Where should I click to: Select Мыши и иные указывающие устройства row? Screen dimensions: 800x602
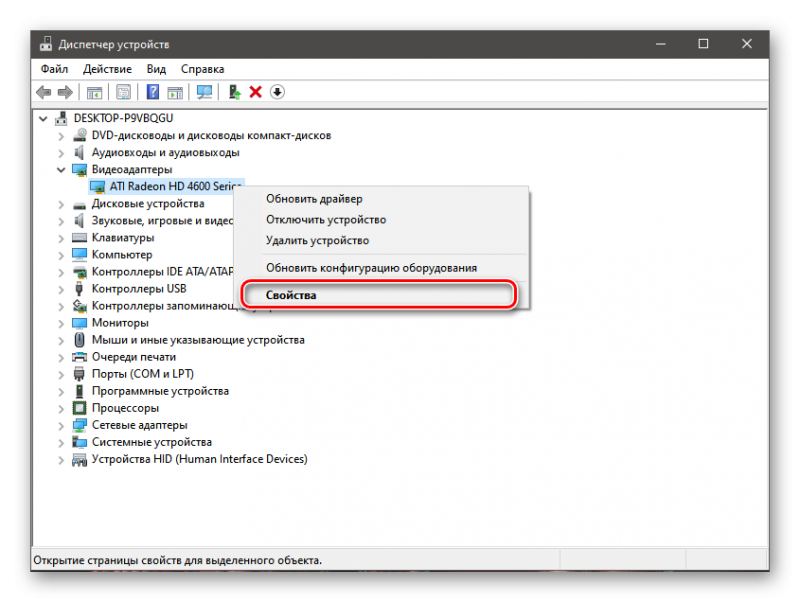(198, 340)
